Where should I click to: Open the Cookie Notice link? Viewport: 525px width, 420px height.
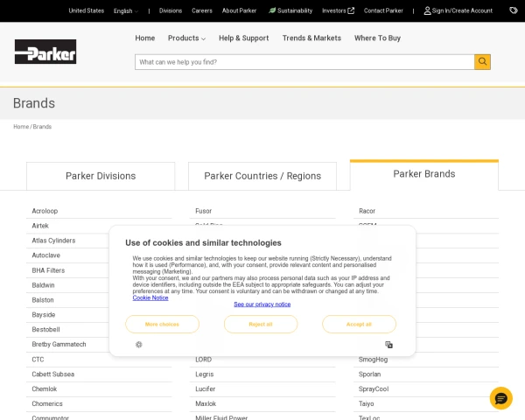pyautogui.click(x=150, y=297)
